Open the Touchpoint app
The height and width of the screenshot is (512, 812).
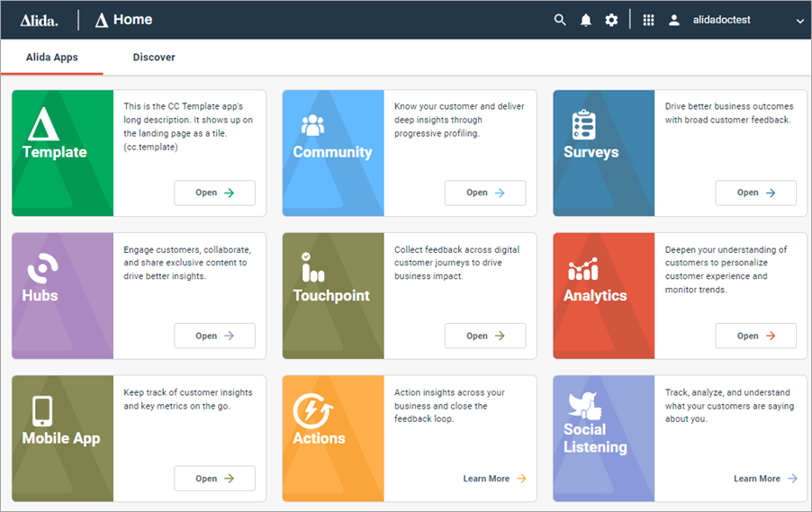pos(485,336)
